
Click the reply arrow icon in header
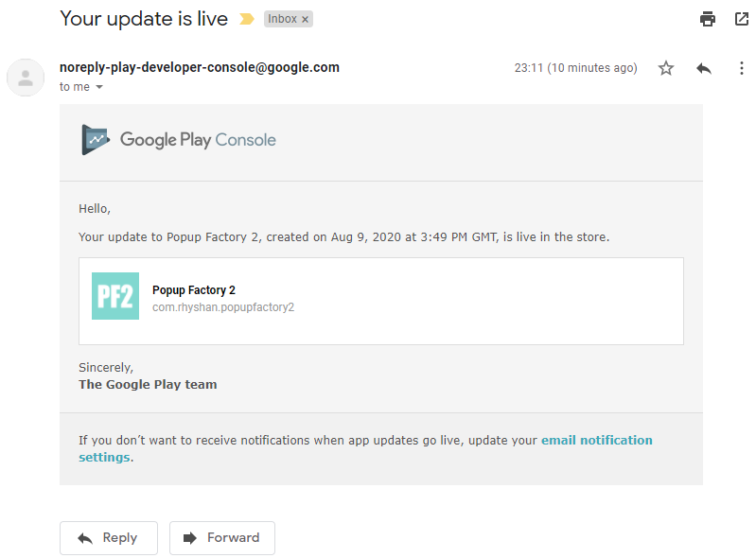704,68
